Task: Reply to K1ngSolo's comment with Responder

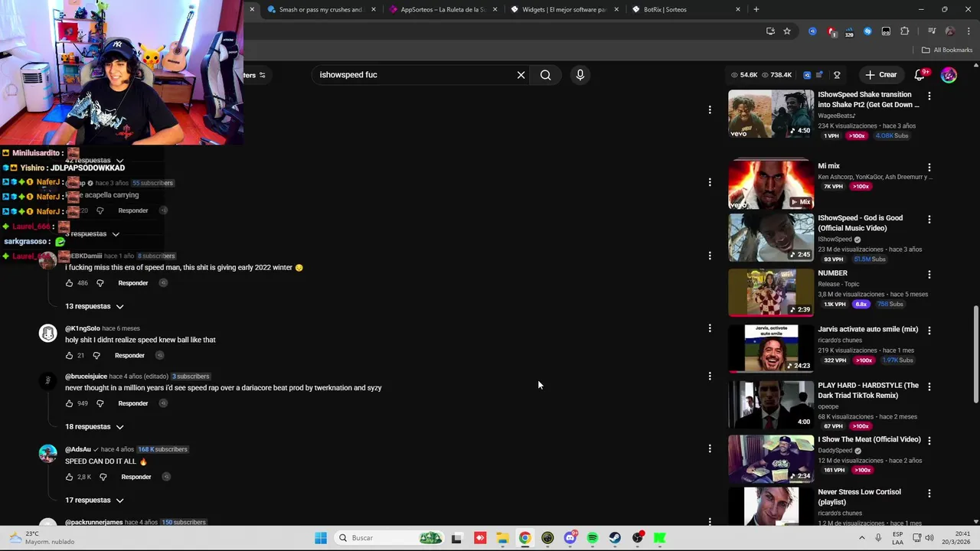Action: click(129, 355)
